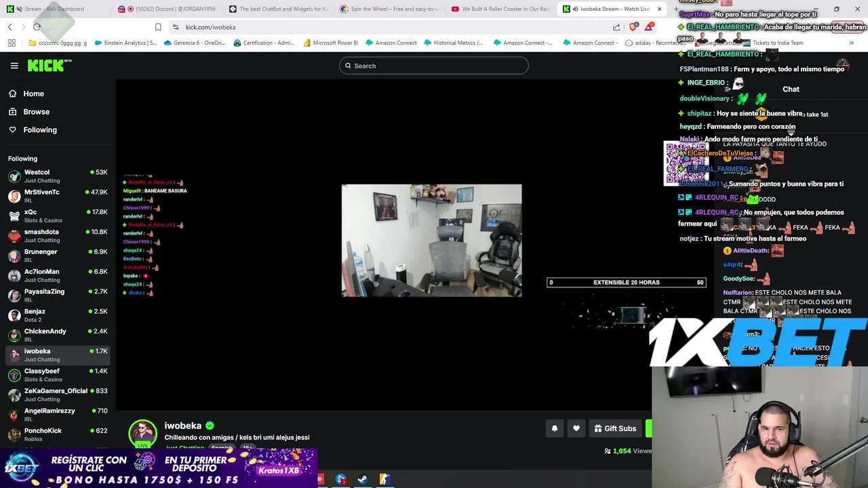The image size is (868, 488).
Task: Open MrStivenTc's channel in the Following list
Action: tap(58, 196)
